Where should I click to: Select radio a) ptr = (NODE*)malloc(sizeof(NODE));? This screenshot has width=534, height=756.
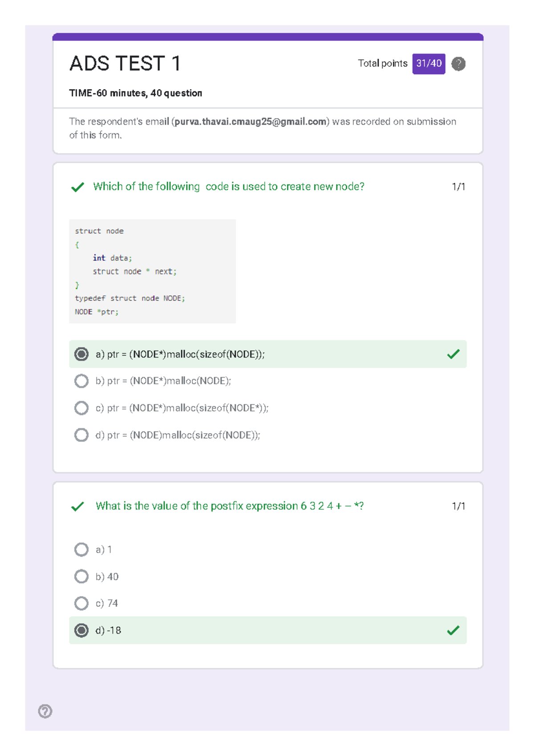pos(81,354)
